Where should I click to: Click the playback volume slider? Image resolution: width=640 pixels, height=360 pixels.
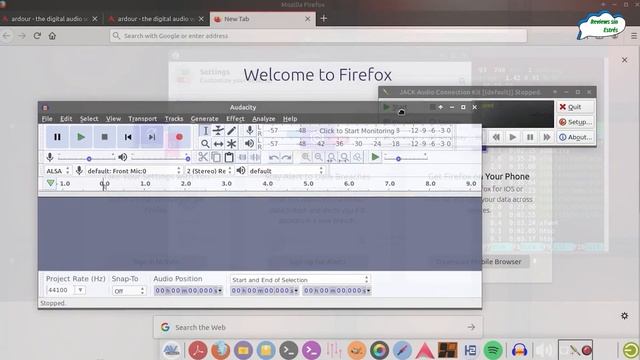(x=160, y=157)
